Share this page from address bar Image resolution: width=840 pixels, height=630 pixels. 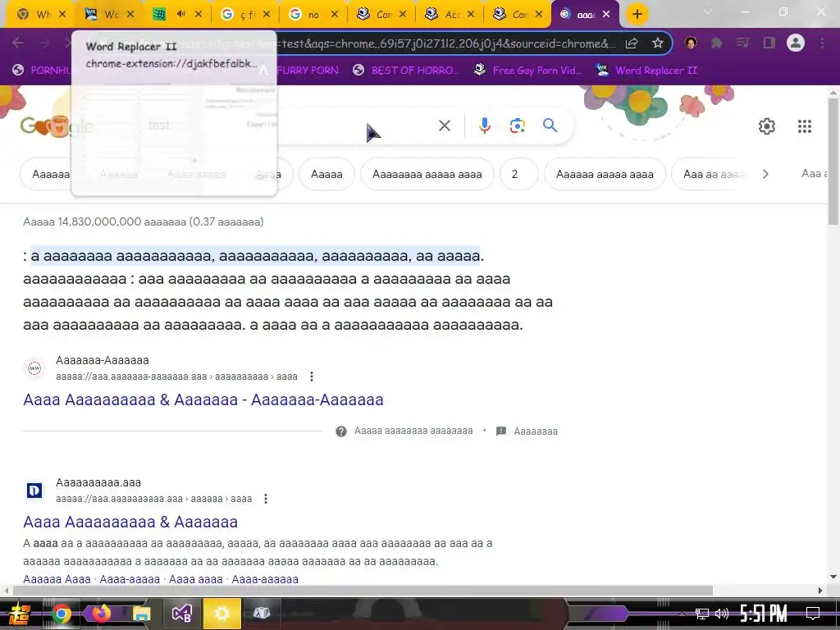click(632, 43)
